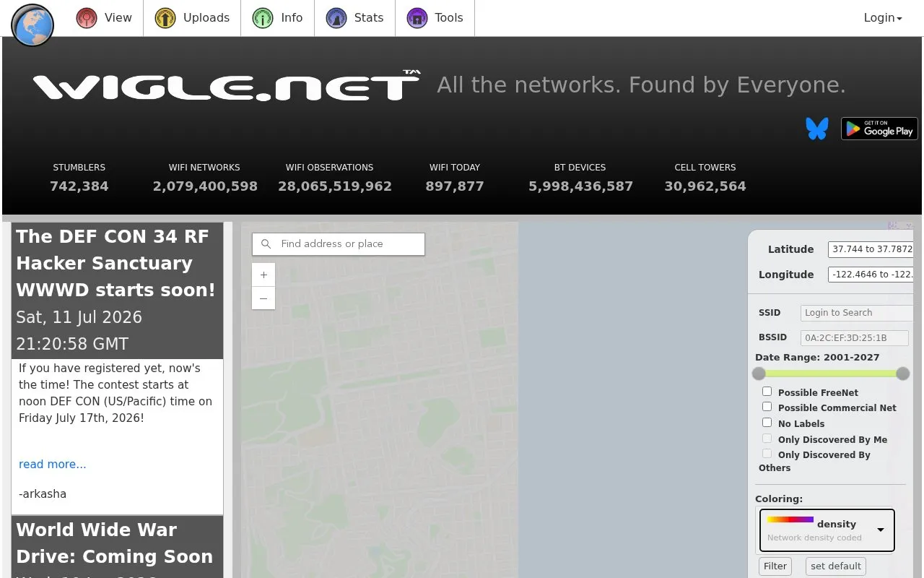Click the red View menu icon

pyautogui.click(x=87, y=18)
